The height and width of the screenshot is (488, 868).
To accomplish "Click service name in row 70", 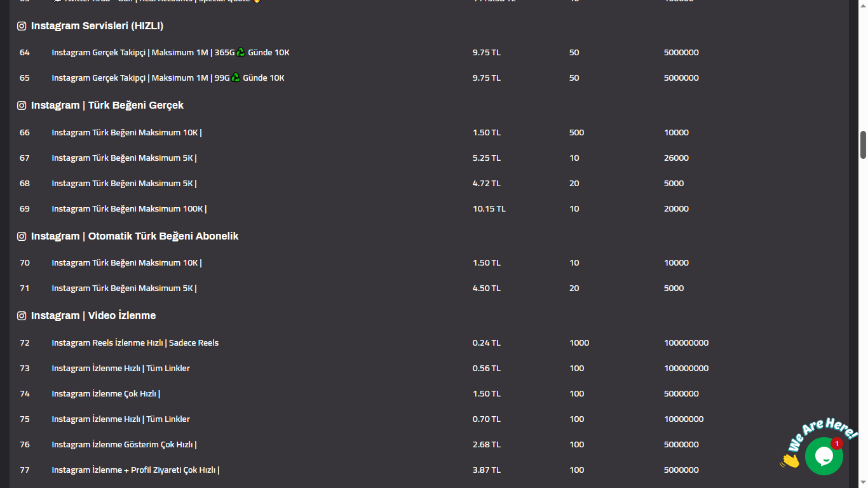I will pos(127,263).
